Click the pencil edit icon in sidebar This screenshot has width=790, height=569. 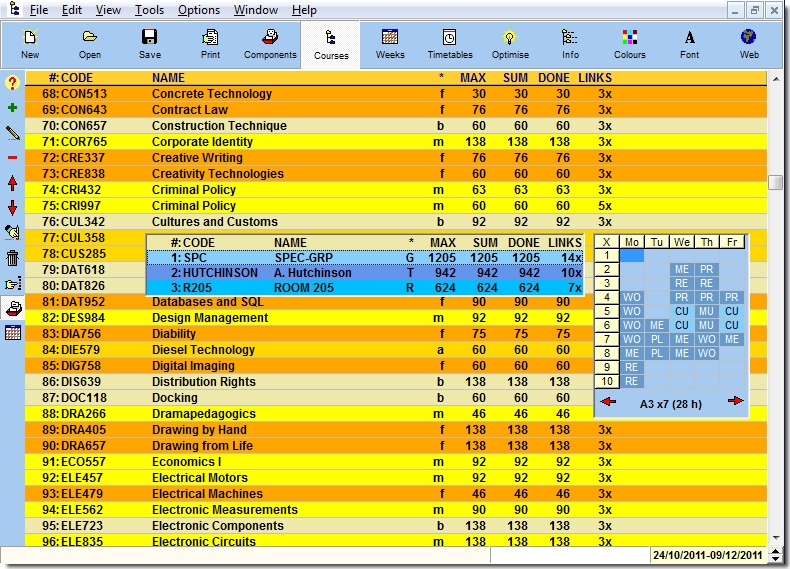coord(12,132)
